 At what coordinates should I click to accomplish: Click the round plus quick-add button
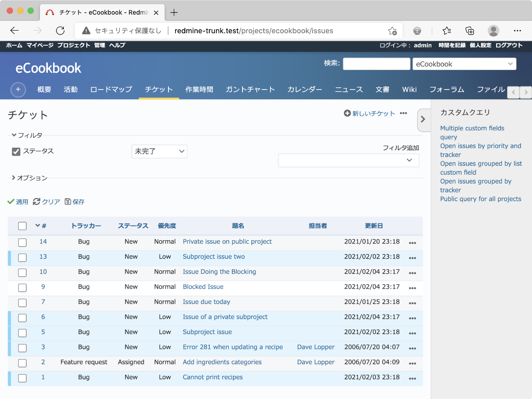(x=18, y=90)
